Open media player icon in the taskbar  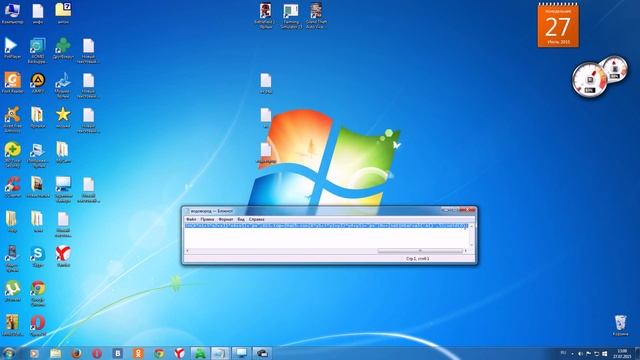click(x=34, y=353)
